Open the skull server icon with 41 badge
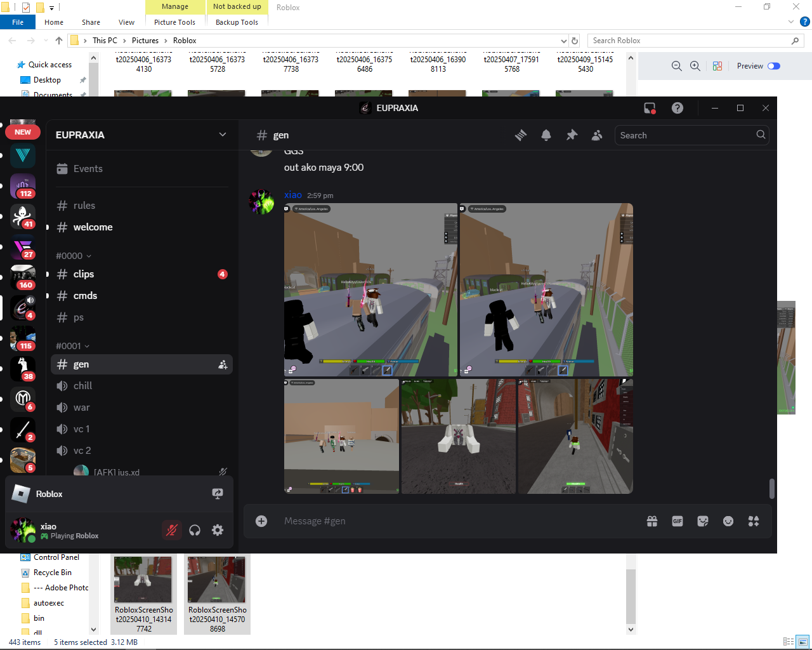Viewport: 812px width, 650px height. [23, 216]
